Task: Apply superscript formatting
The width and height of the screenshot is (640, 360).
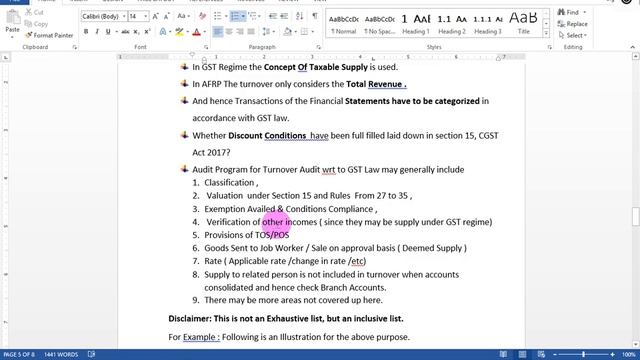Action: 147,32
